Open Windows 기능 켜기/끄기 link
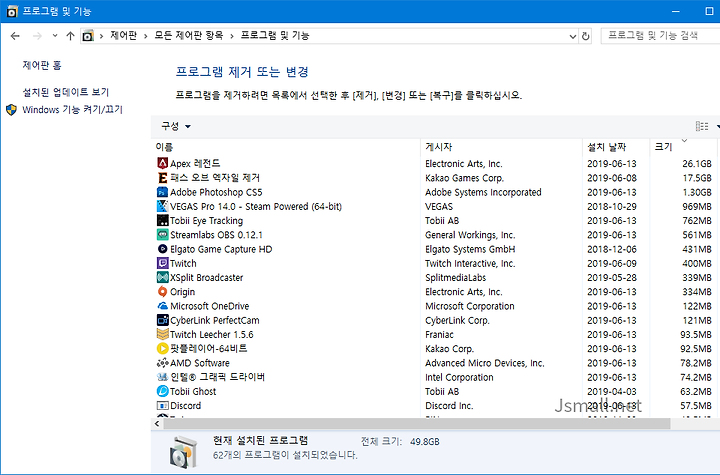 tap(73, 110)
